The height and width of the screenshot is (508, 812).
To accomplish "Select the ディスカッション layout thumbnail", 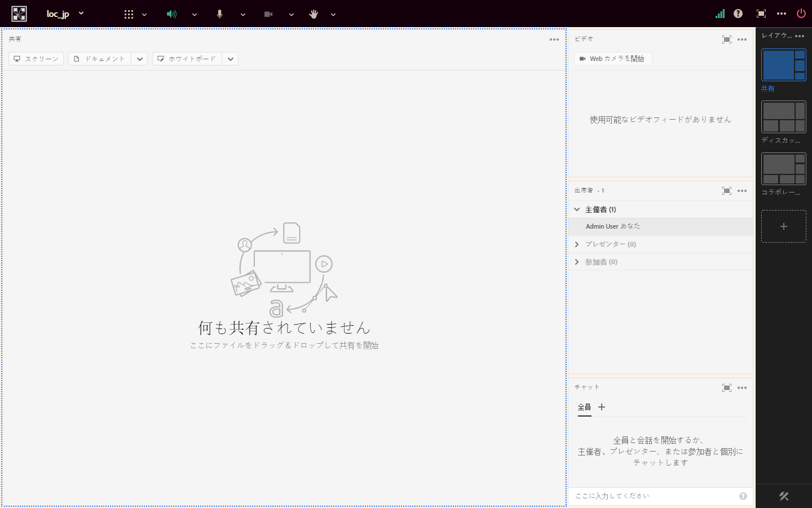I will [x=784, y=117].
